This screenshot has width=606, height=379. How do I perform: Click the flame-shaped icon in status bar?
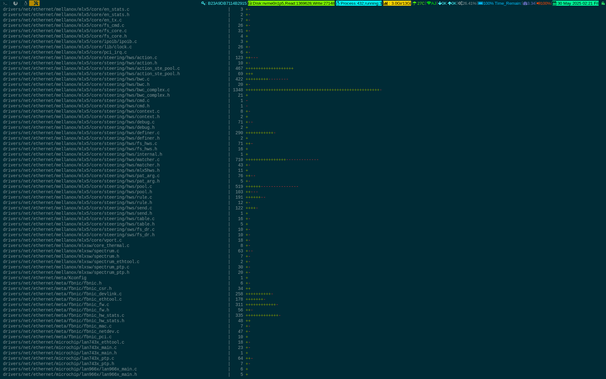pos(26,3)
